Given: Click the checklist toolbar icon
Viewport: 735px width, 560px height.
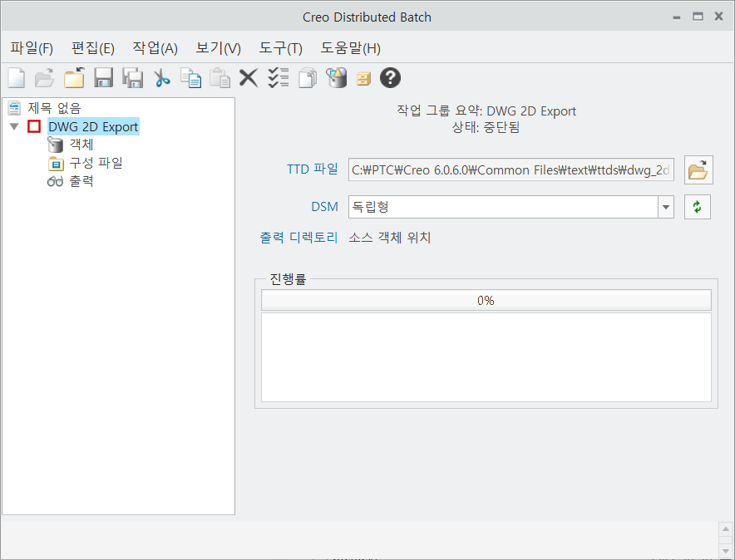Looking at the screenshot, I should click(x=278, y=78).
